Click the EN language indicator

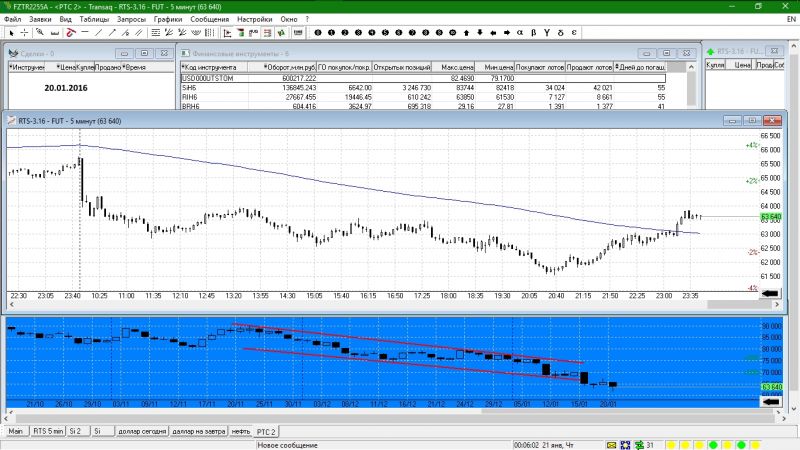(x=791, y=19)
